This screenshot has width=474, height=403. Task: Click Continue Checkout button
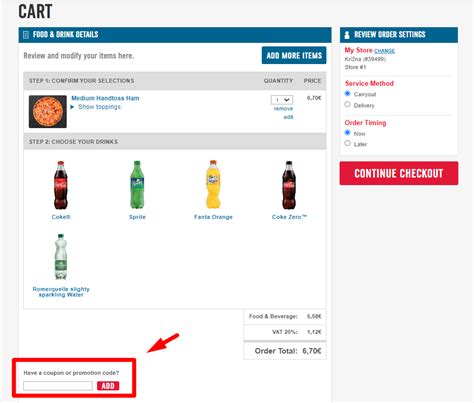click(399, 173)
